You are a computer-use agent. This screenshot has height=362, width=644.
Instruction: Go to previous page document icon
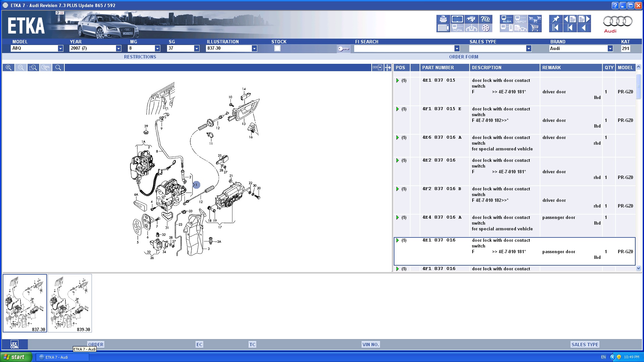click(x=570, y=19)
